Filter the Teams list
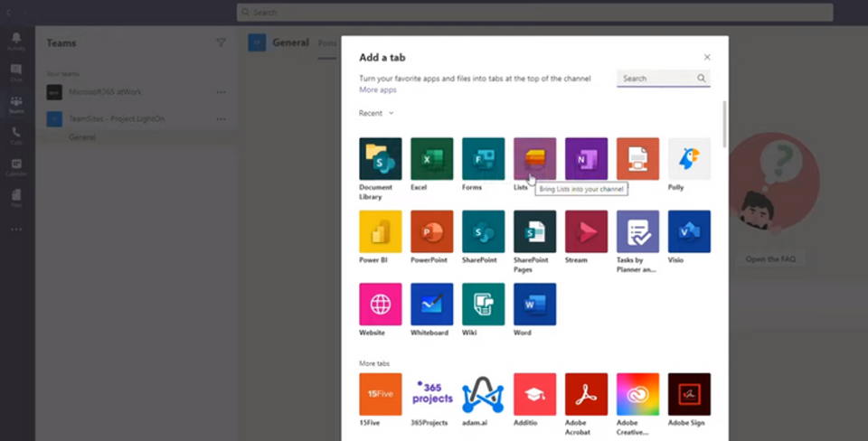Screen dimensions: 868x441 (x=221, y=42)
